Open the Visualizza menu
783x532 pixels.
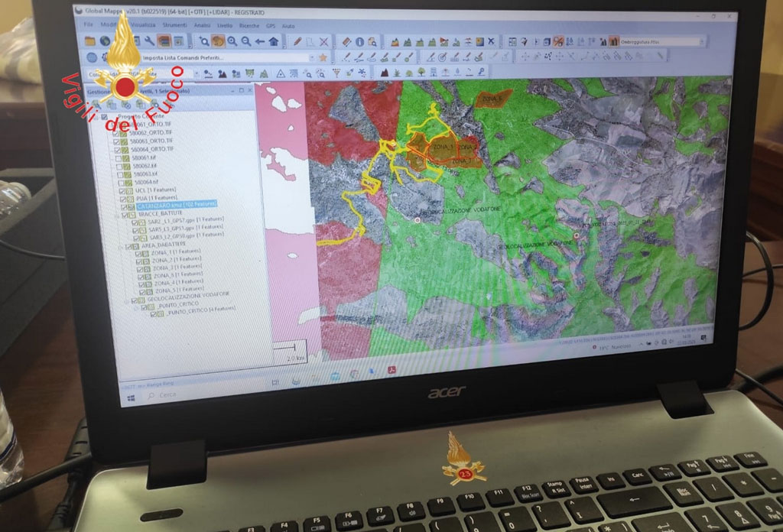tap(143, 24)
